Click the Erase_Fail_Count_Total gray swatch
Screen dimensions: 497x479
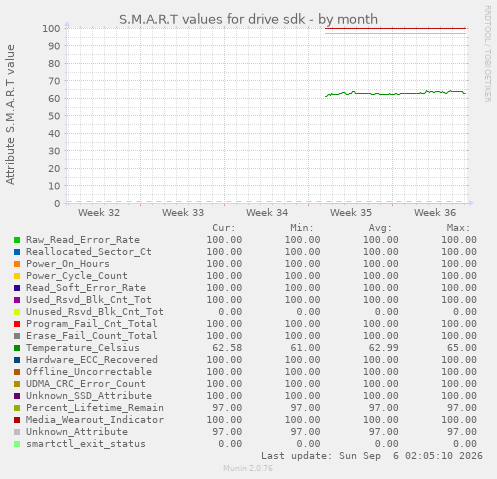coord(17,336)
